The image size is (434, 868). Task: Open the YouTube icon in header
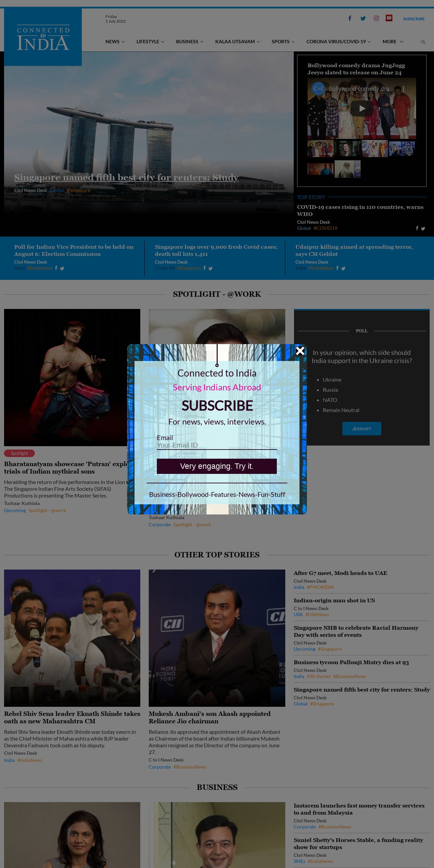[389, 18]
